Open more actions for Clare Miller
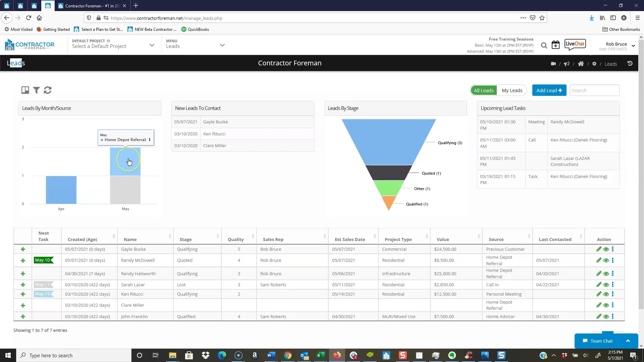 [x=613, y=305]
